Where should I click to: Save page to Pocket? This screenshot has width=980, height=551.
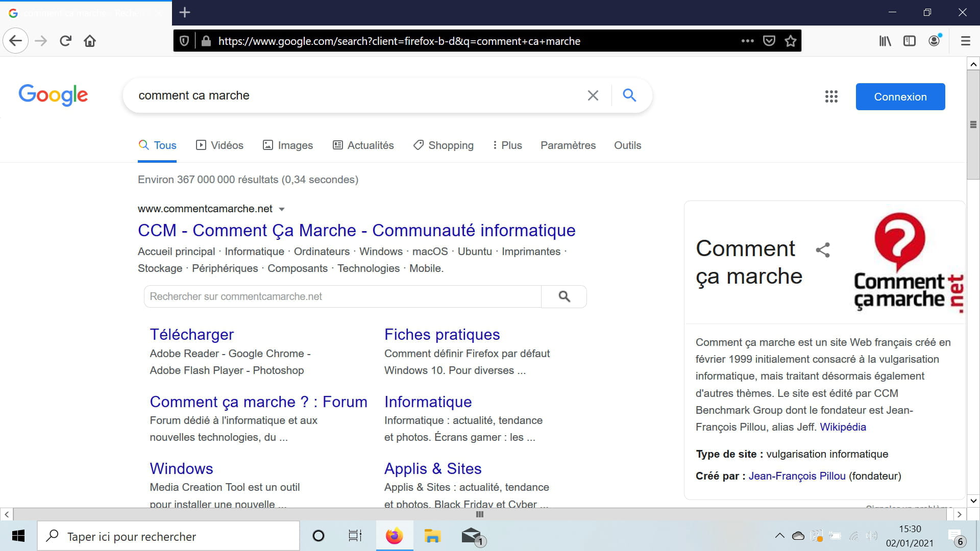coord(769,41)
